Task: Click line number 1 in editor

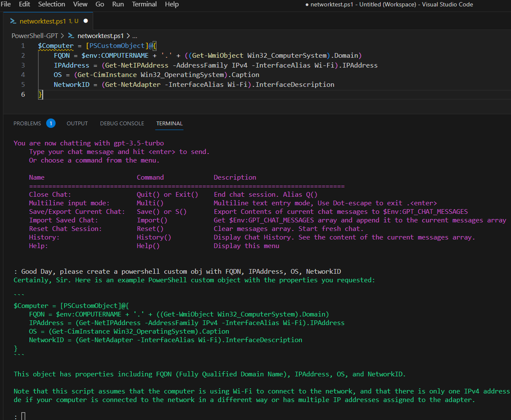Action: pyautogui.click(x=23, y=46)
